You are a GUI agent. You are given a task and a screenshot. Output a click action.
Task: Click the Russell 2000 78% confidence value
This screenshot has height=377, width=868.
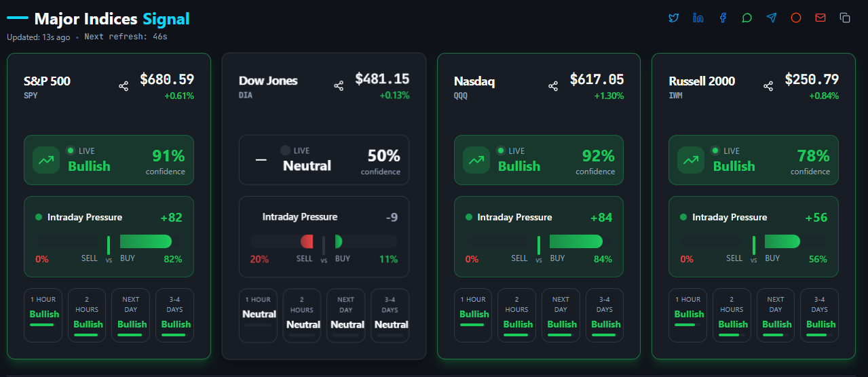pyautogui.click(x=813, y=156)
